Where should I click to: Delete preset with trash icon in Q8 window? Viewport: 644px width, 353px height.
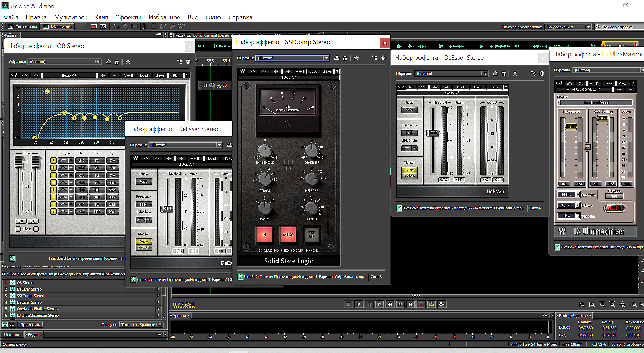117,62
